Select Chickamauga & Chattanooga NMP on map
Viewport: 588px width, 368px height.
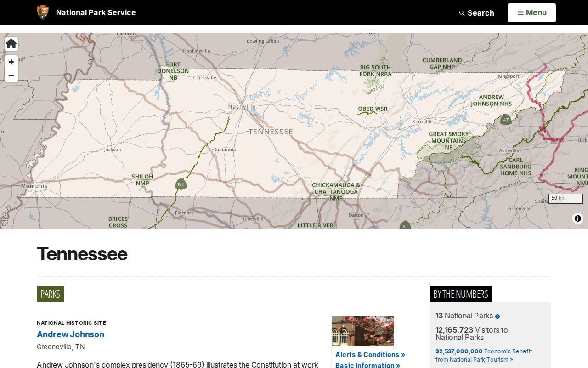[x=336, y=192]
